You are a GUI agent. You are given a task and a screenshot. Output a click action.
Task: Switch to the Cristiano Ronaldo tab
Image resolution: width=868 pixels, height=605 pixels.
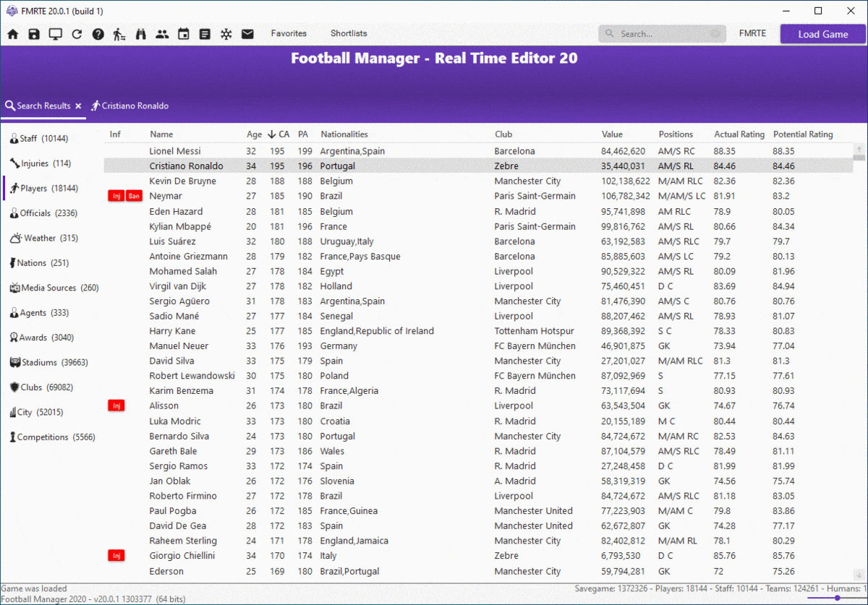(130, 106)
